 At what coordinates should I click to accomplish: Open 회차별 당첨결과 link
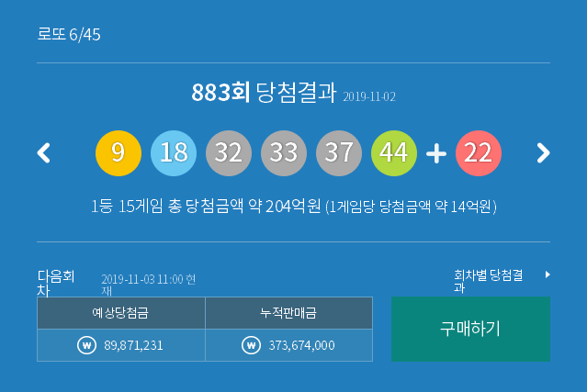click(x=488, y=281)
